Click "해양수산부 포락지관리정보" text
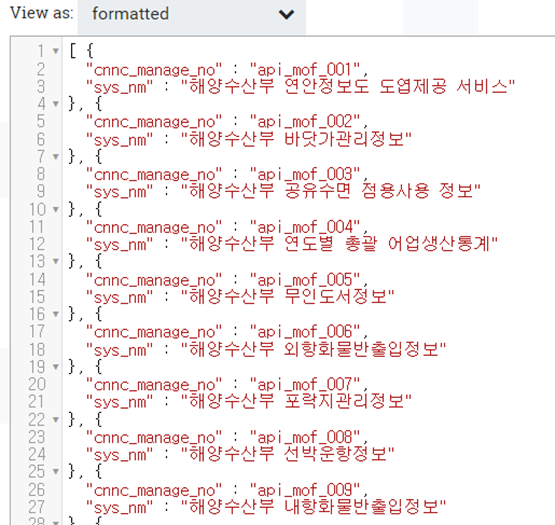The image size is (555, 525). coord(297,401)
